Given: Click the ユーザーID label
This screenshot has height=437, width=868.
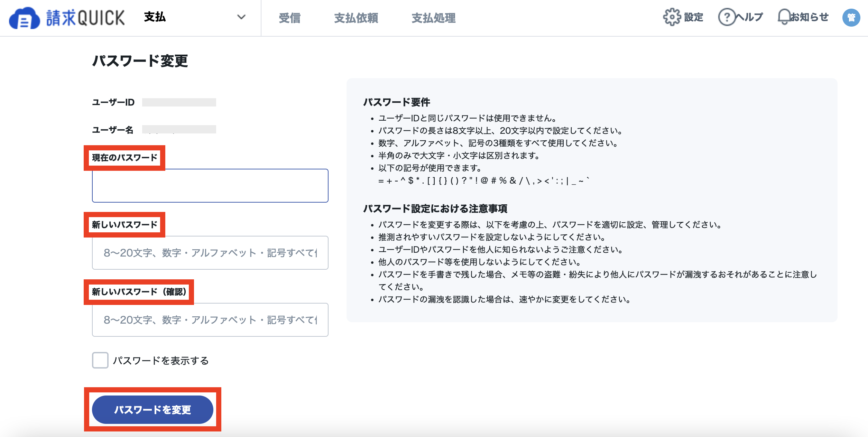Looking at the screenshot, I should click(113, 102).
